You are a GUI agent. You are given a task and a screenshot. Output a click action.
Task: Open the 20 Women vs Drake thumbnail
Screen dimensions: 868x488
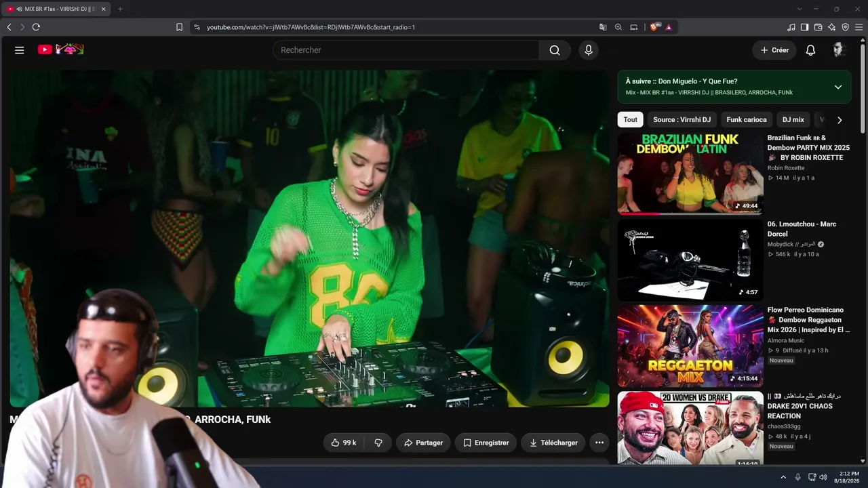pyautogui.click(x=690, y=428)
